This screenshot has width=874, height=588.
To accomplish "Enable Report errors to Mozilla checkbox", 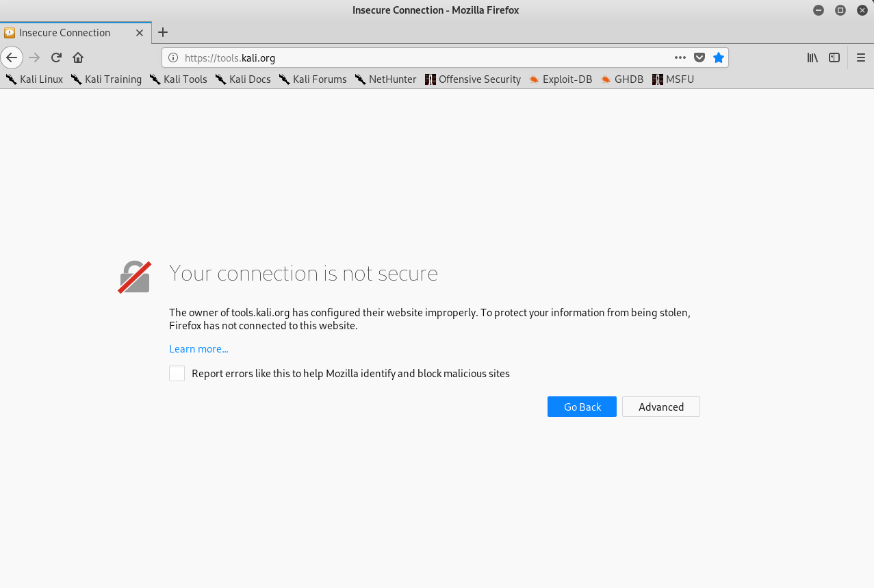I will pos(177,373).
